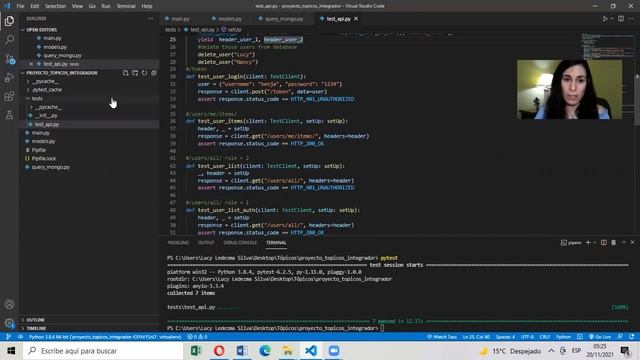Screen dimensions: 640x360
Task: Click Windows taskbar search box
Action: coord(102,351)
